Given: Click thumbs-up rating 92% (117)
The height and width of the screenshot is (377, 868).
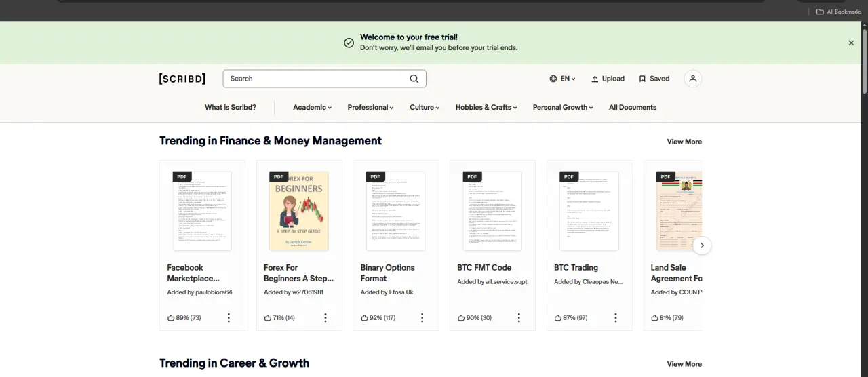Looking at the screenshot, I should (378, 317).
